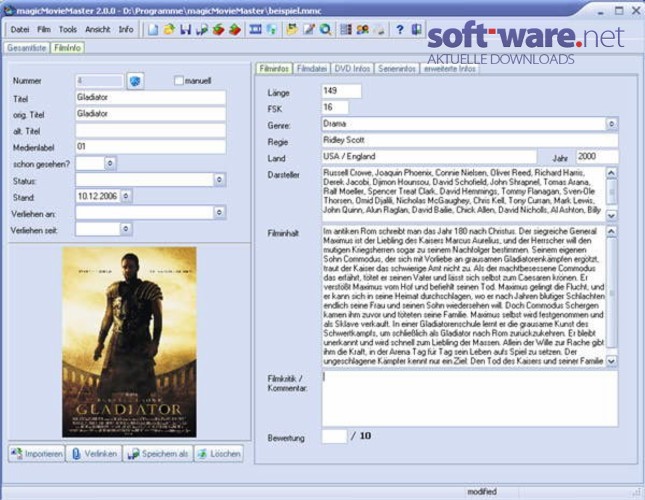Screen dimensions: 645x500
Task: Open the schon gesehen dropdown
Action: [110, 164]
